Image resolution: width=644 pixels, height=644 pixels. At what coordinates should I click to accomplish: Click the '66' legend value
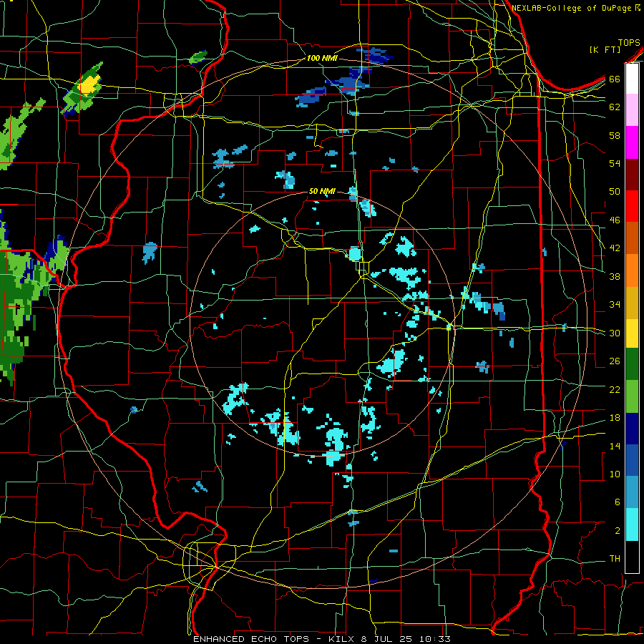point(615,79)
